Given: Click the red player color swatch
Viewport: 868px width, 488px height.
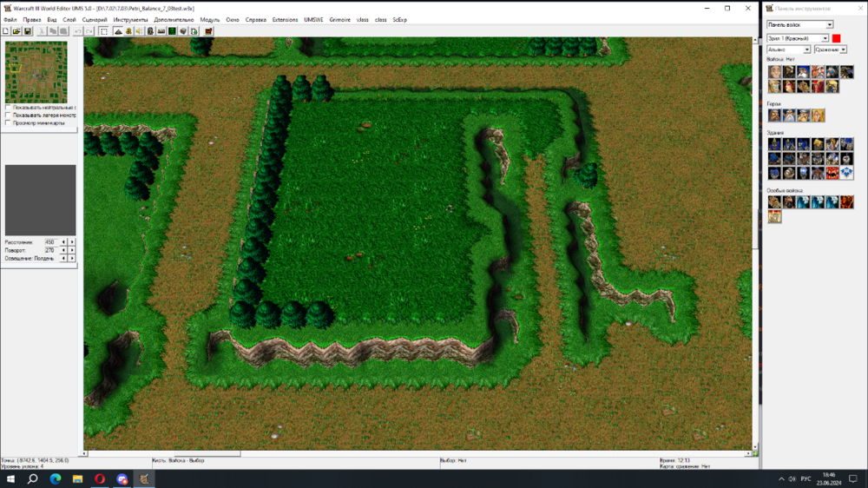Looking at the screenshot, I should (837, 38).
